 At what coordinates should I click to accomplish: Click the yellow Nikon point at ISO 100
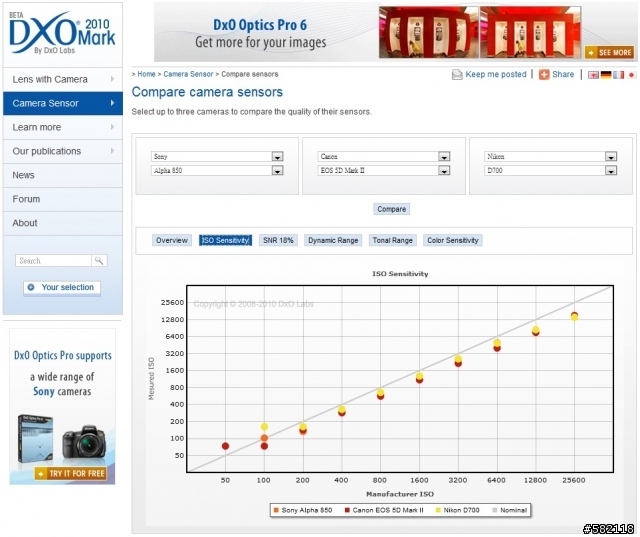(264, 427)
